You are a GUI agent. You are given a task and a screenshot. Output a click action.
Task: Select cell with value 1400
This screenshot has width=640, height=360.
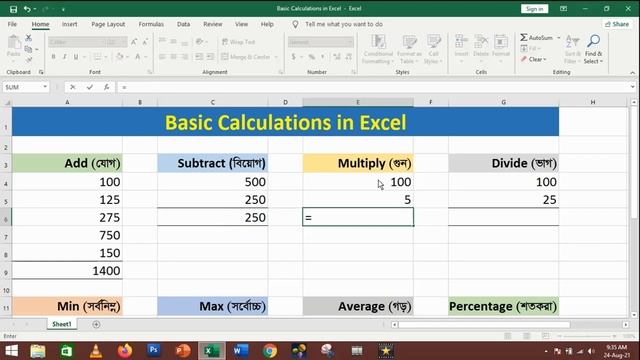click(x=67, y=271)
